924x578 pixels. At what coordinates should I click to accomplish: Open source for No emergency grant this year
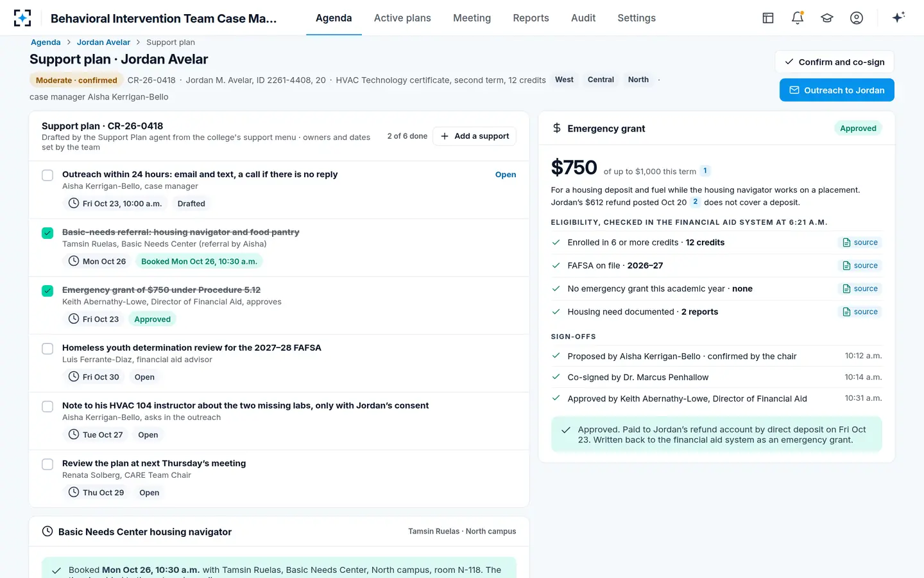[x=860, y=289]
